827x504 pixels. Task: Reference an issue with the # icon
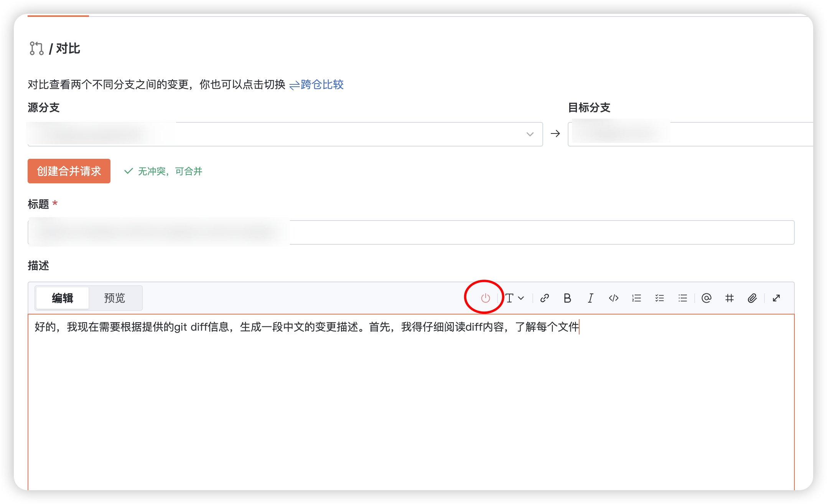coord(729,298)
